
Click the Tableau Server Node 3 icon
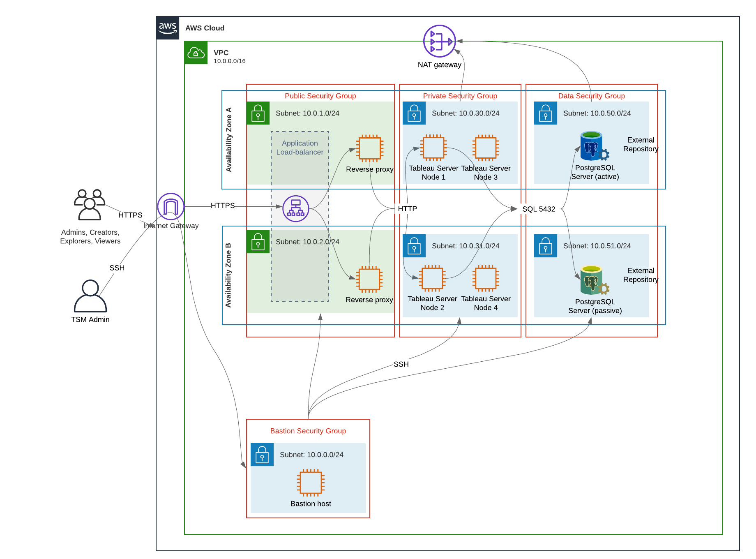[x=486, y=148]
